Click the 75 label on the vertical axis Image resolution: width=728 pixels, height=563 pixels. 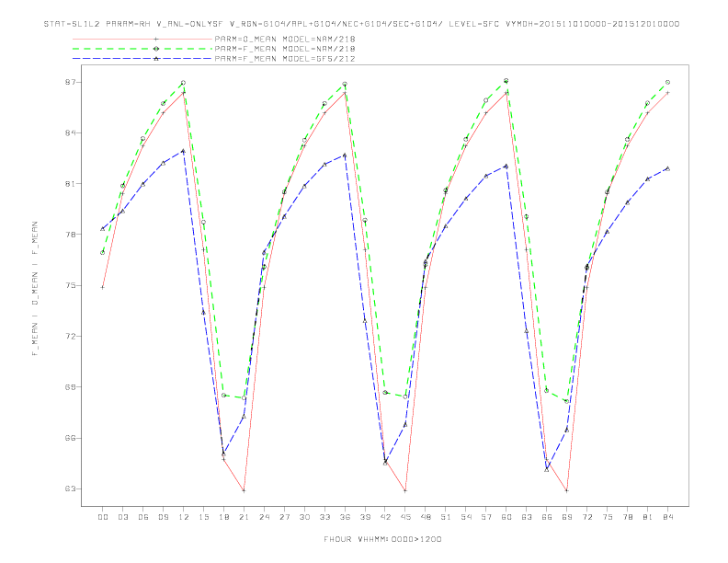pos(71,286)
